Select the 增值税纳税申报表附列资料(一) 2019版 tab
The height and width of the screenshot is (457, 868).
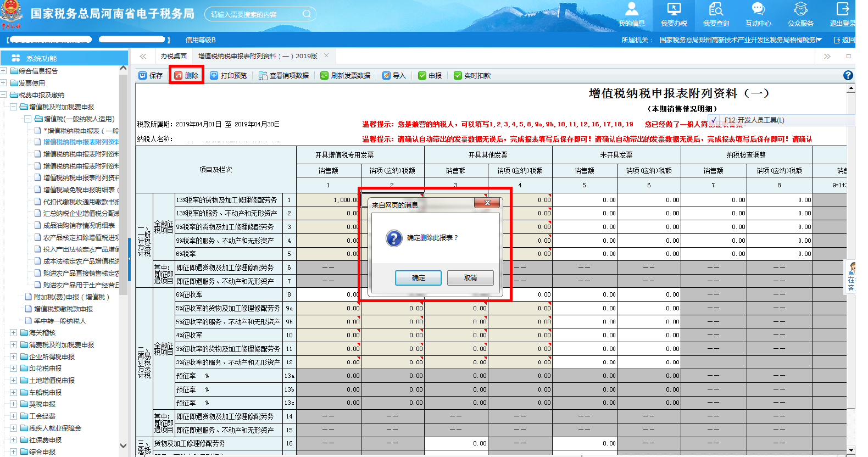[257, 56]
